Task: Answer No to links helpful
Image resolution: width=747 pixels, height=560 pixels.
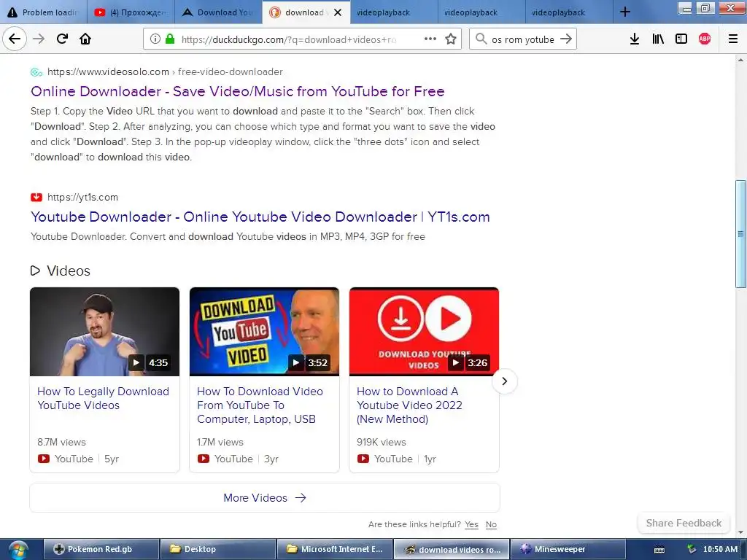Action: 491,524
